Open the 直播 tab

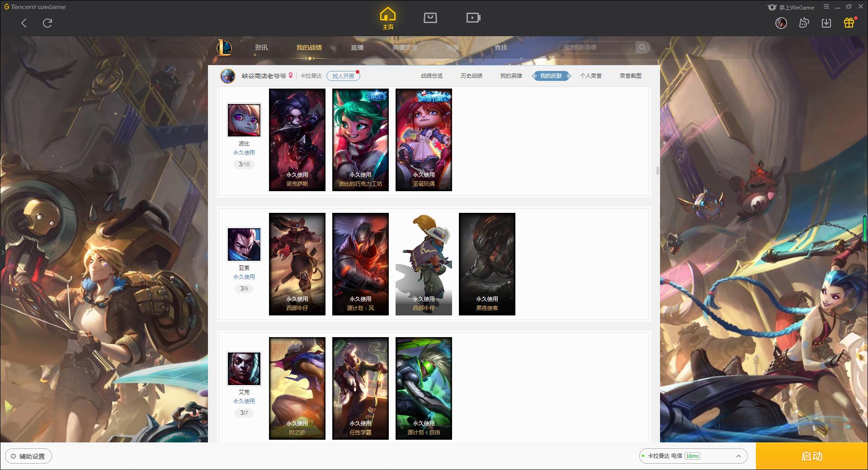pos(357,47)
